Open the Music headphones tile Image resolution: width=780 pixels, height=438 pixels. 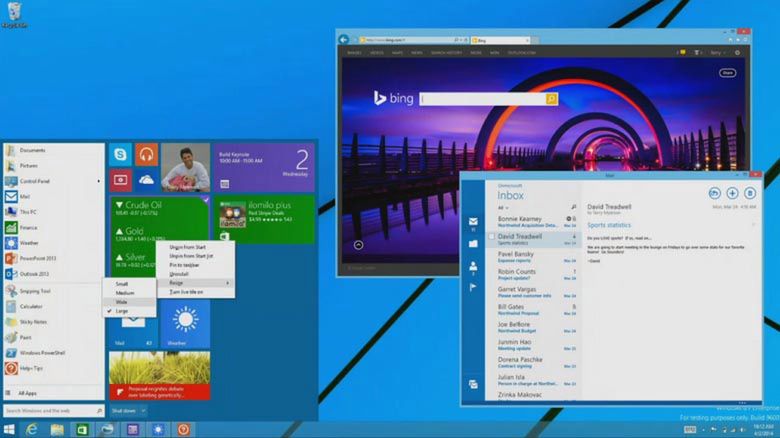tap(146, 155)
